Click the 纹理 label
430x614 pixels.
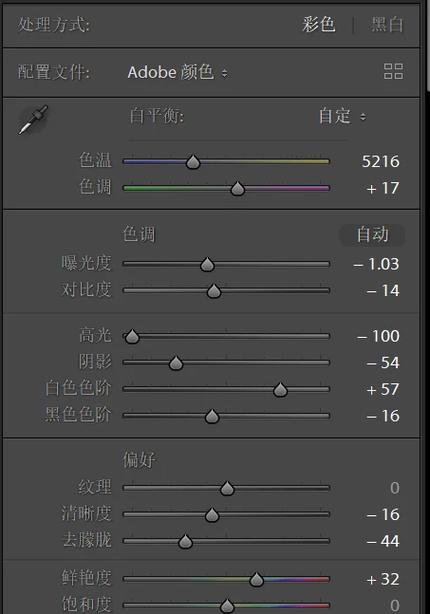[95, 488]
